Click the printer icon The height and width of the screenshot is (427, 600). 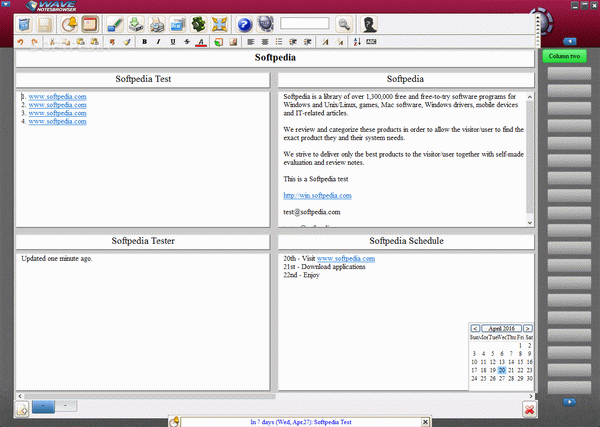[x=157, y=24]
